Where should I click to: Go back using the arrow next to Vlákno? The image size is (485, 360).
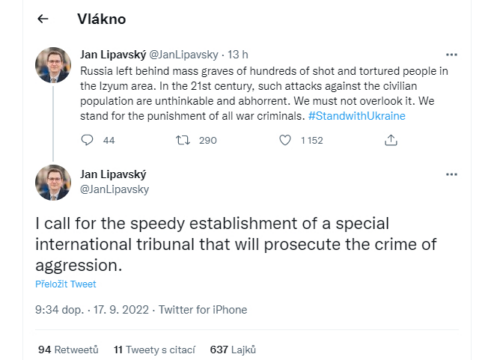coord(43,19)
